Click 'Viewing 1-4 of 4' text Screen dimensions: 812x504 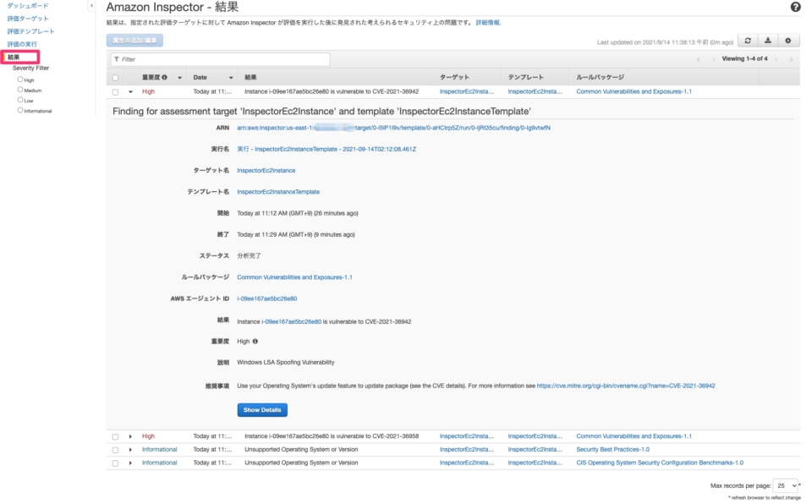coord(744,58)
